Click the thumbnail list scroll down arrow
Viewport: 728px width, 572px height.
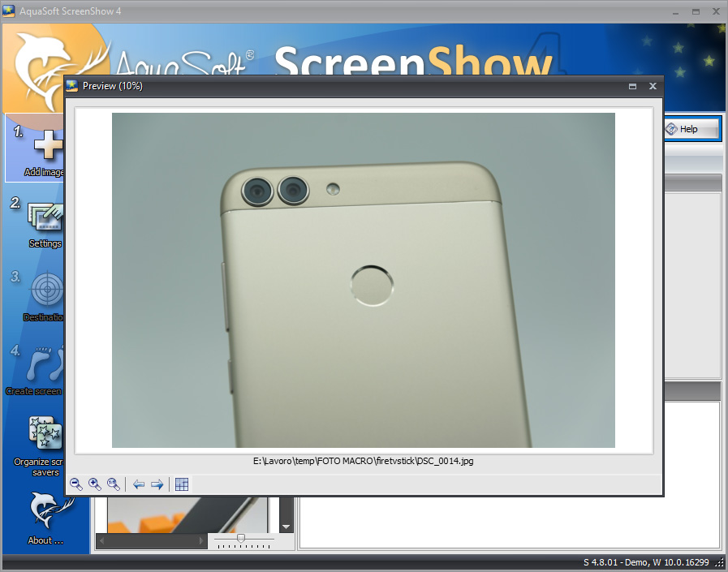286,527
